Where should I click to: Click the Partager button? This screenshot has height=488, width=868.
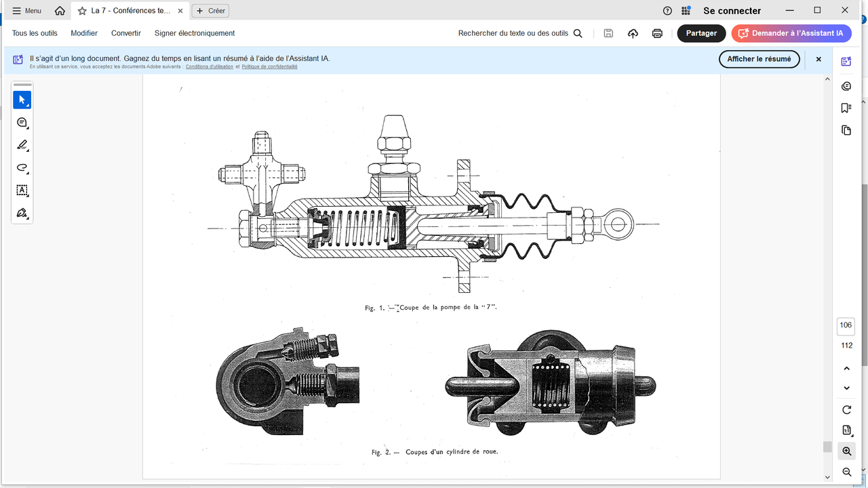(701, 33)
